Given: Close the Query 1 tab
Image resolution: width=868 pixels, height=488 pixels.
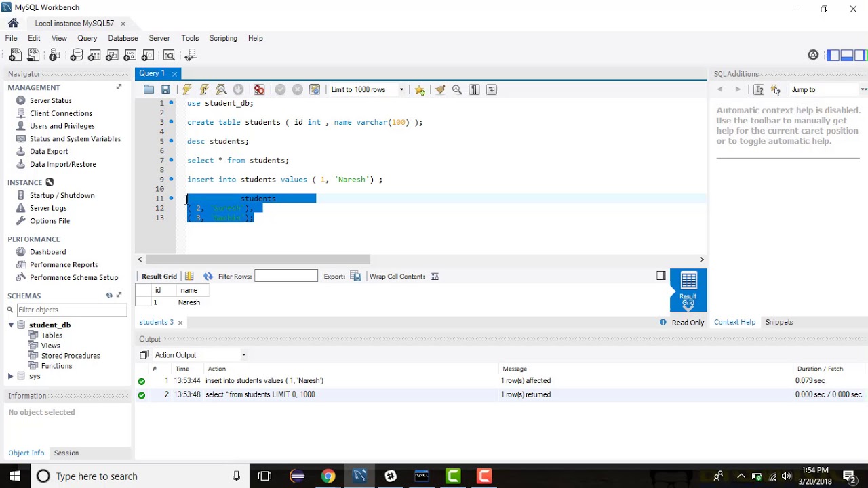Looking at the screenshot, I should click(174, 74).
